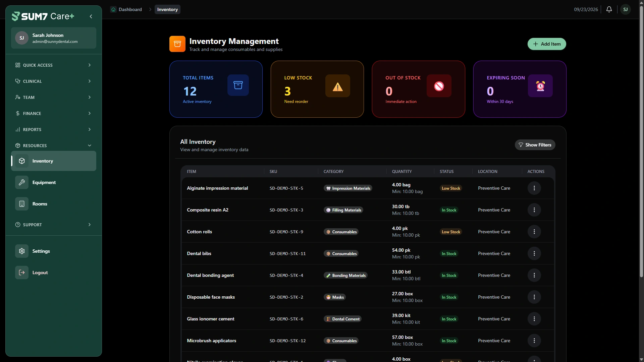The width and height of the screenshot is (644, 362).
Task: Click the Low Stock warning triangle icon
Action: 338,86
